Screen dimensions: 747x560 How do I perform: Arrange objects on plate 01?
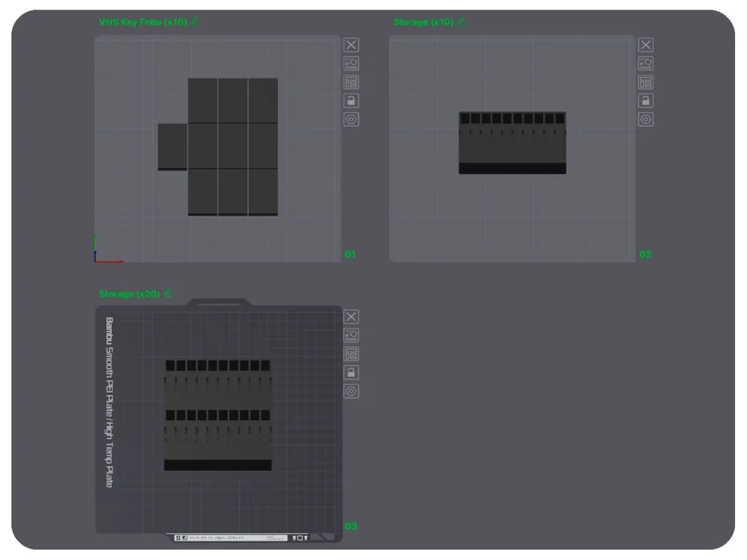pyautogui.click(x=351, y=82)
